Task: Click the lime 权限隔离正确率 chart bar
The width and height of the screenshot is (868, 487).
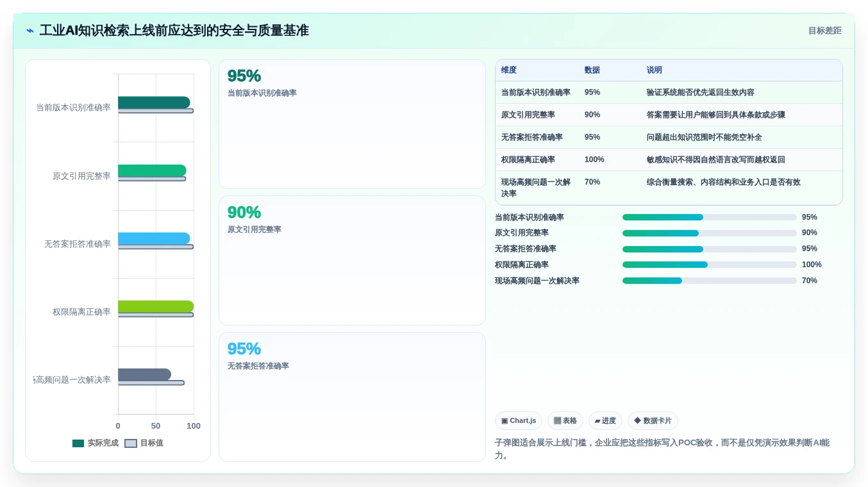Action: [x=156, y=306]
